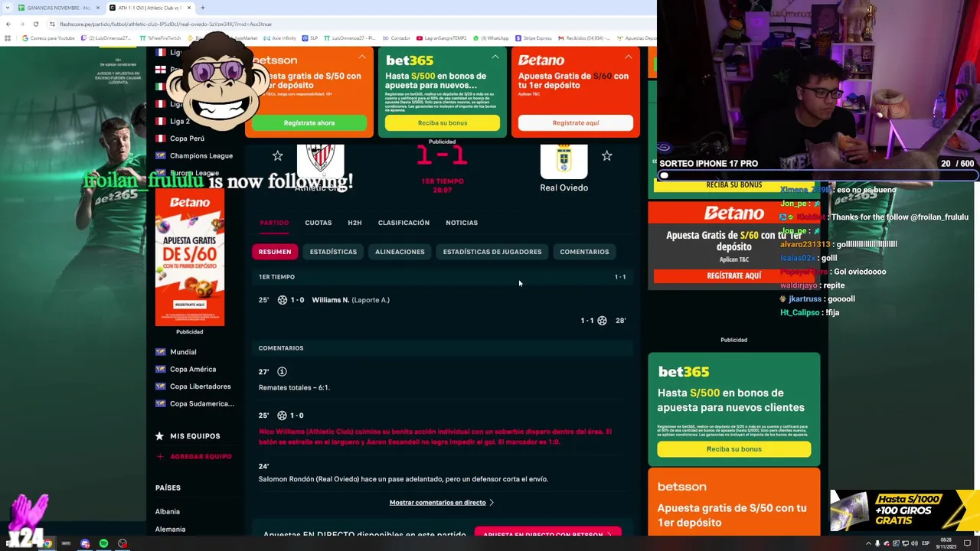Open the notification center in the taskbar
This screenshot has width=980, height=551.
(967, 543)
